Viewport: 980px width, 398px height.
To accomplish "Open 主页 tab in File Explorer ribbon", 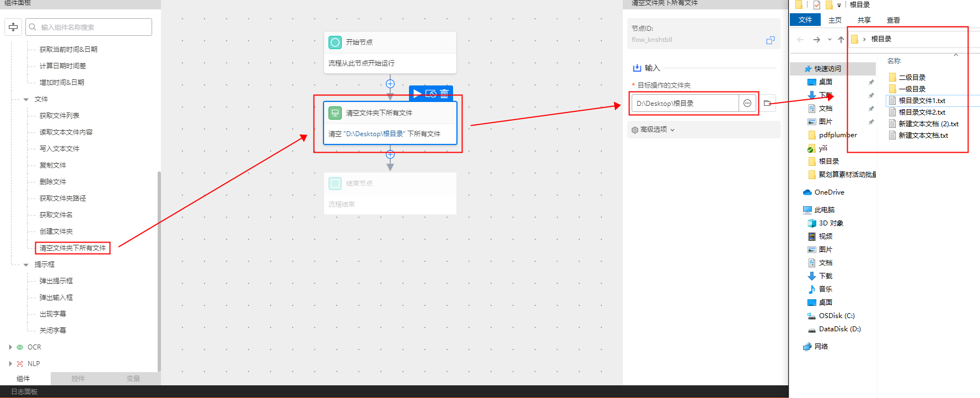I will click(835, 20).
